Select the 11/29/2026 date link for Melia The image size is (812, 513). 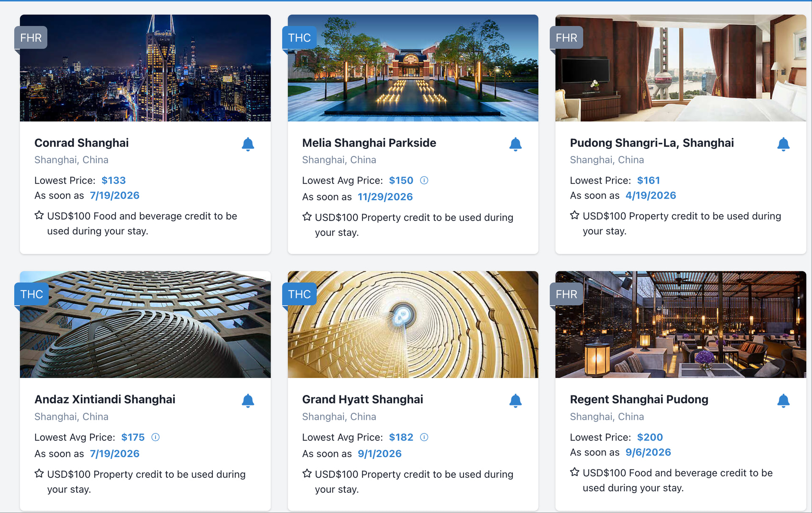pyautogui.click(x=385, y=197)
